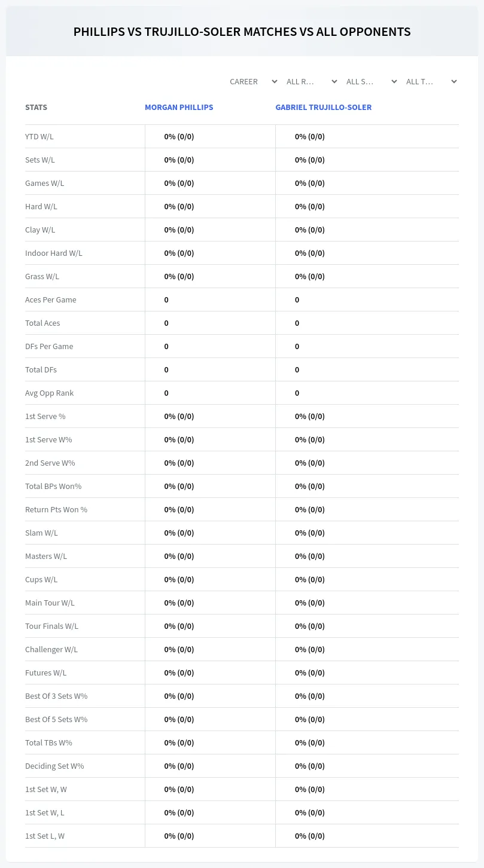Select the Best Of 5 Sets W% label
484x868 pixels.
[56, 719]
